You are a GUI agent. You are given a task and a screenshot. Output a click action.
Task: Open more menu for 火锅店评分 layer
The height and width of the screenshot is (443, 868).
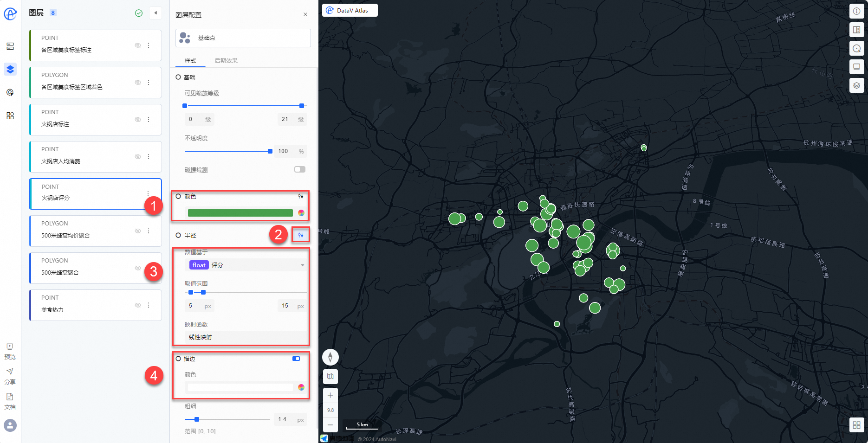click(148, 194)
